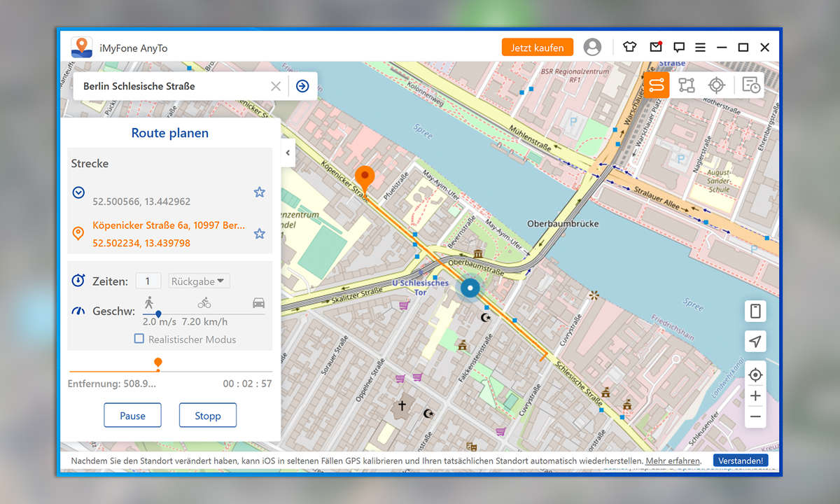
Task: Click the phone device icon on map
Action: click(x=755, y=311)
